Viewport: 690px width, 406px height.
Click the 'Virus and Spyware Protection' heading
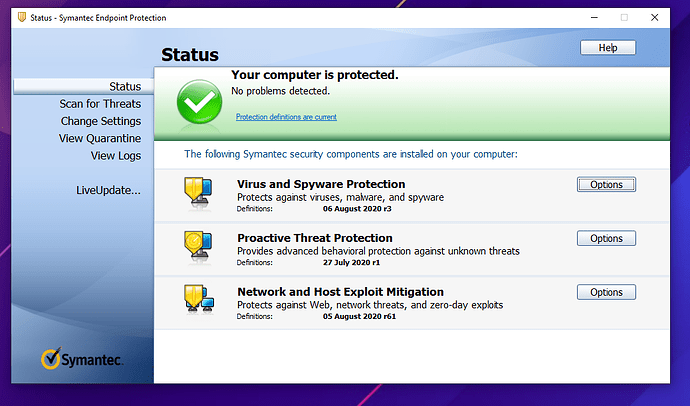(x=320, y=184)
